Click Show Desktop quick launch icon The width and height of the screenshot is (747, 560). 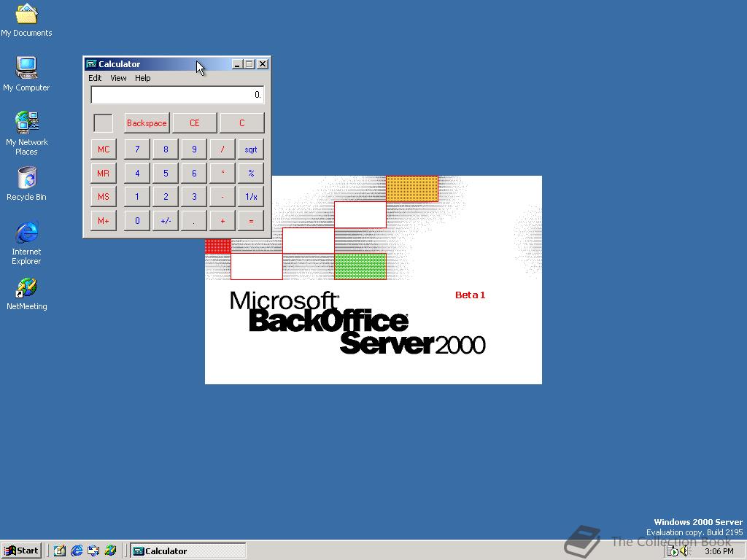[60, 551]
